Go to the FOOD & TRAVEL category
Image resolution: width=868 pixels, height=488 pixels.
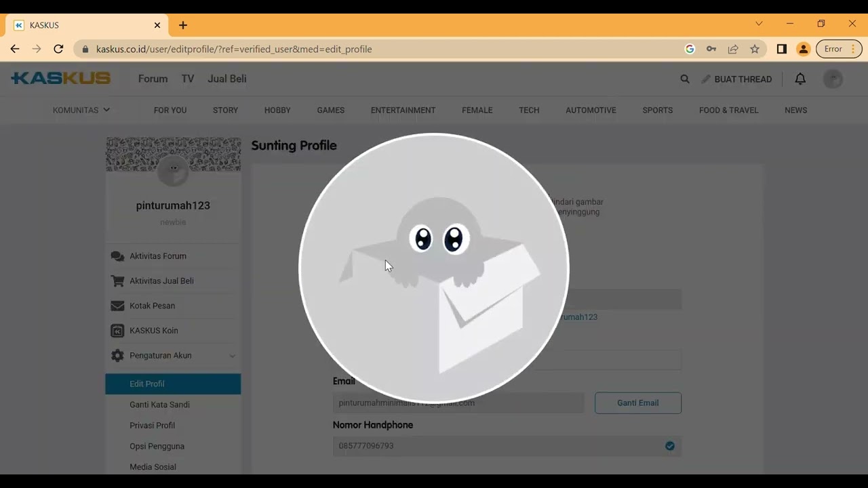point(729,110)
